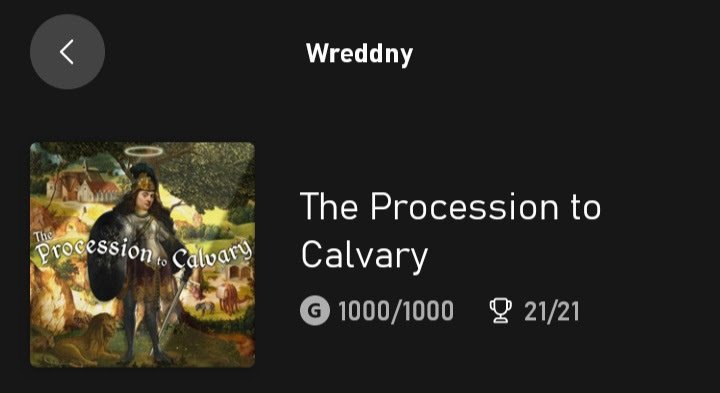View the 1000/1000 gamerscore value
Image resolution: width=720 pixels, height=393 pixels.
click(x=396, y=311)
